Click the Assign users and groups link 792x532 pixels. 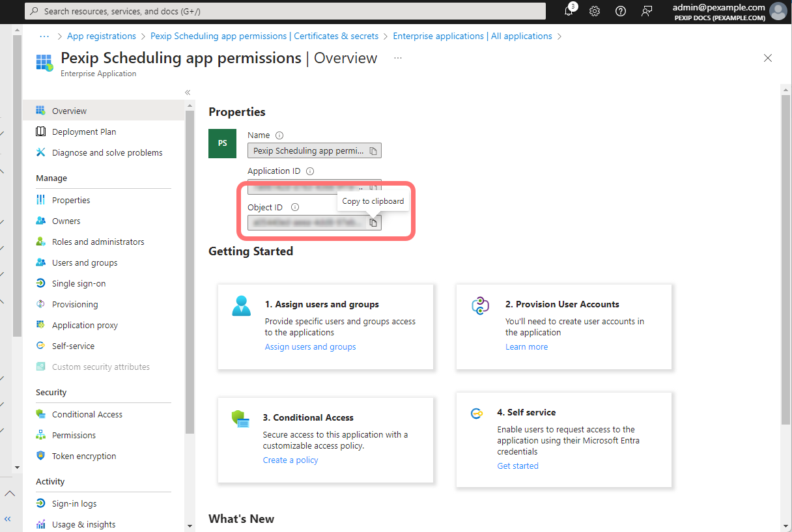310,347
